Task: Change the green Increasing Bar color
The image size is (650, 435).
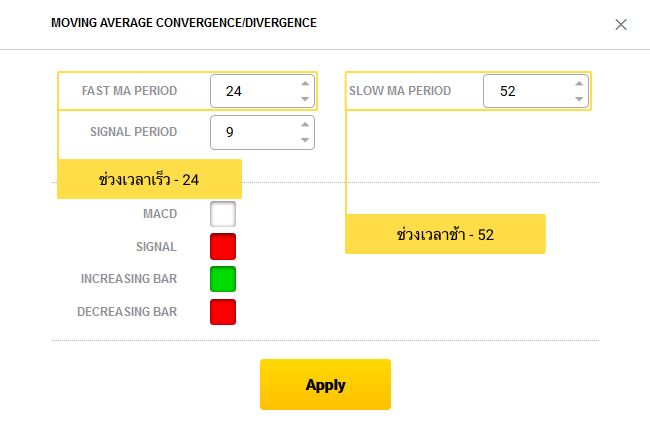Action: pyautogui.click(x=223, y=279)
